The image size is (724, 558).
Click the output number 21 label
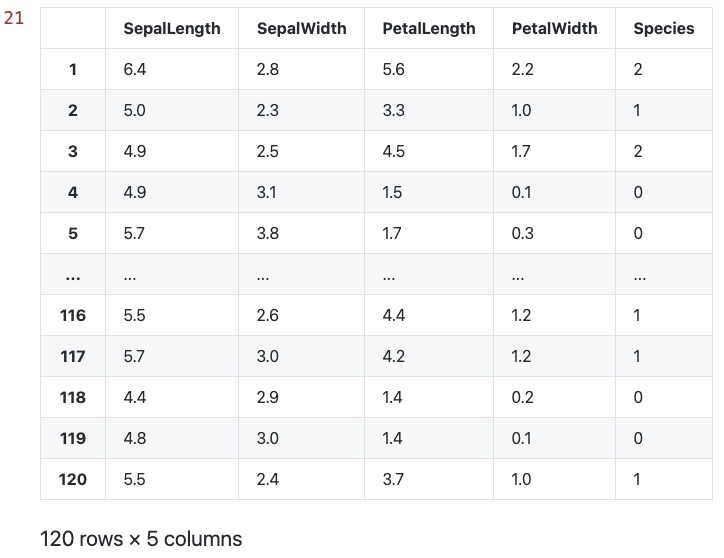(14, 18)
